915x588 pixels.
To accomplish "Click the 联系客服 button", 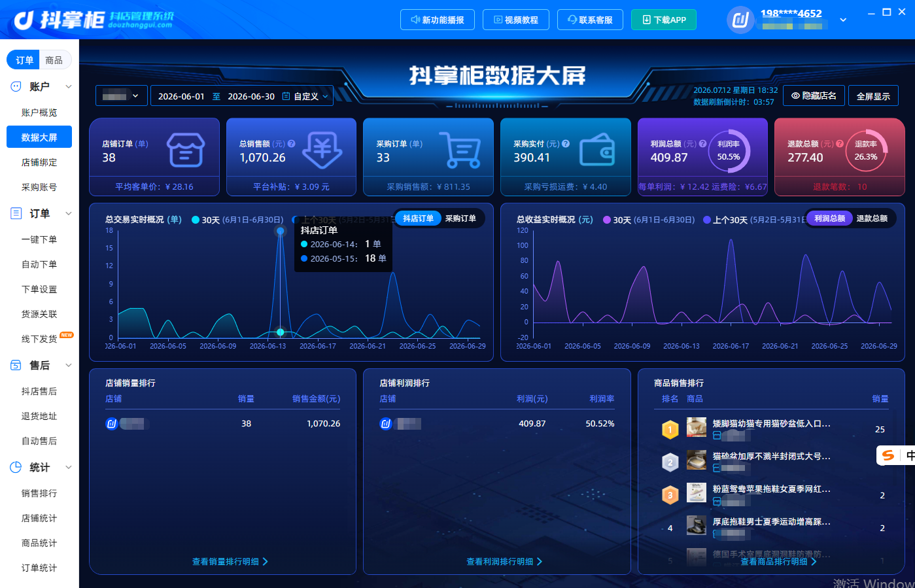I will (591, 20).
